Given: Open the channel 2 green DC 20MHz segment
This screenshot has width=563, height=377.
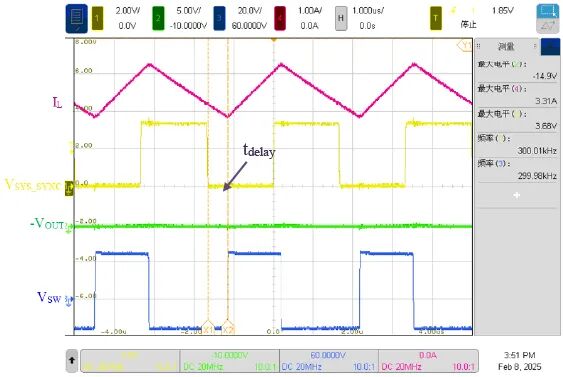Looking at the screenshot, I should (229, 361).
